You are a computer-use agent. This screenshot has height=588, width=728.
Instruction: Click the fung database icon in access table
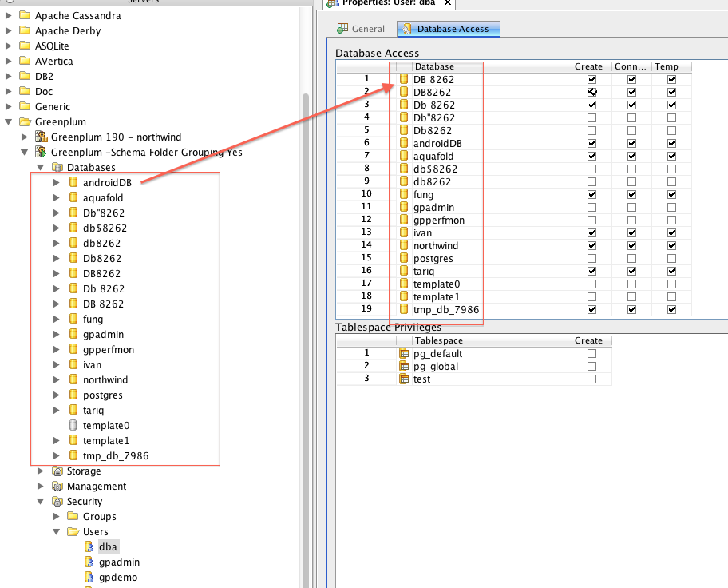[404, 194]
